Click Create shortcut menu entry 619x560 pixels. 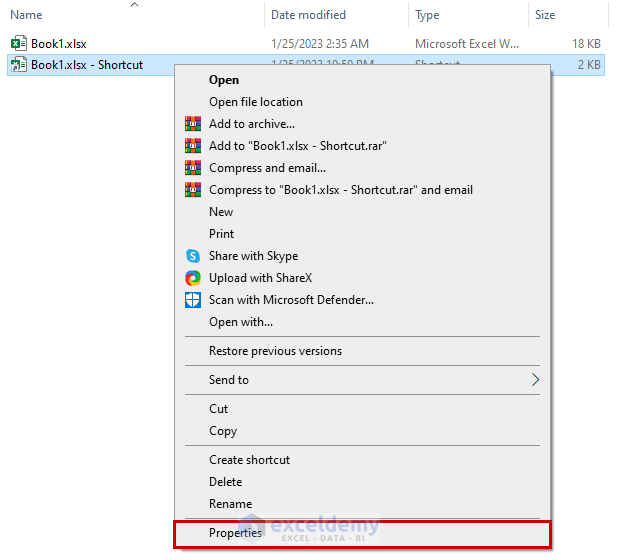click(x=249, y=460)
